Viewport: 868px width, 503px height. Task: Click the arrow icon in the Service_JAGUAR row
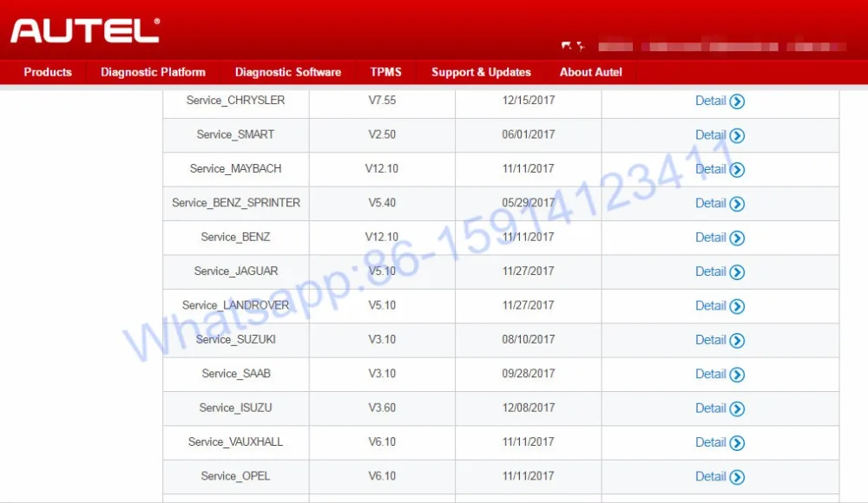[x=737, y=272]
